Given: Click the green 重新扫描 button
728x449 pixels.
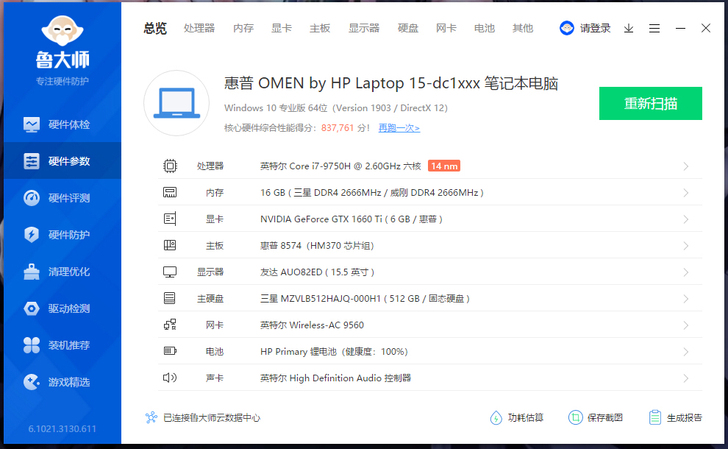Looking at the screenshot, I should click(x=650, y=103).
